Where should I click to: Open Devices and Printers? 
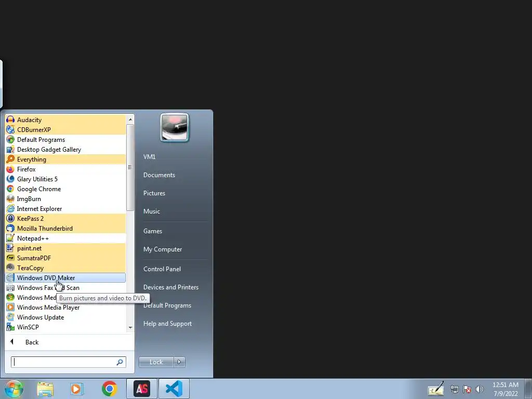point(170,287)
